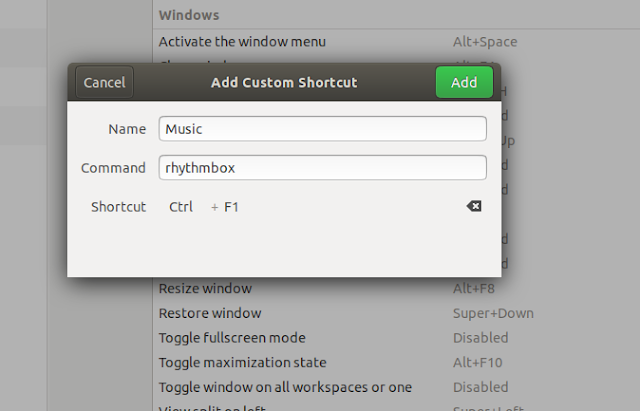Screen dimensions: 640x411
Task: Select "Toggle window on all workspaces or one"
Action: coord(285,387)
